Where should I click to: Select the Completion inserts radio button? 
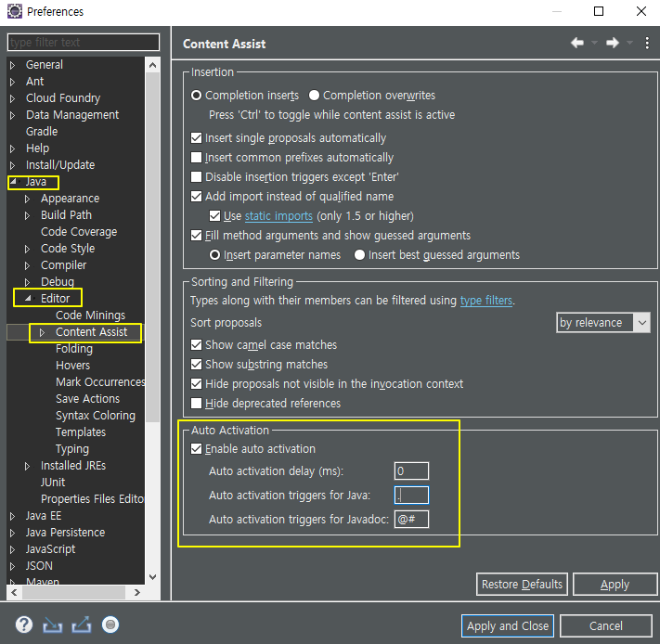tap(196, 96)
